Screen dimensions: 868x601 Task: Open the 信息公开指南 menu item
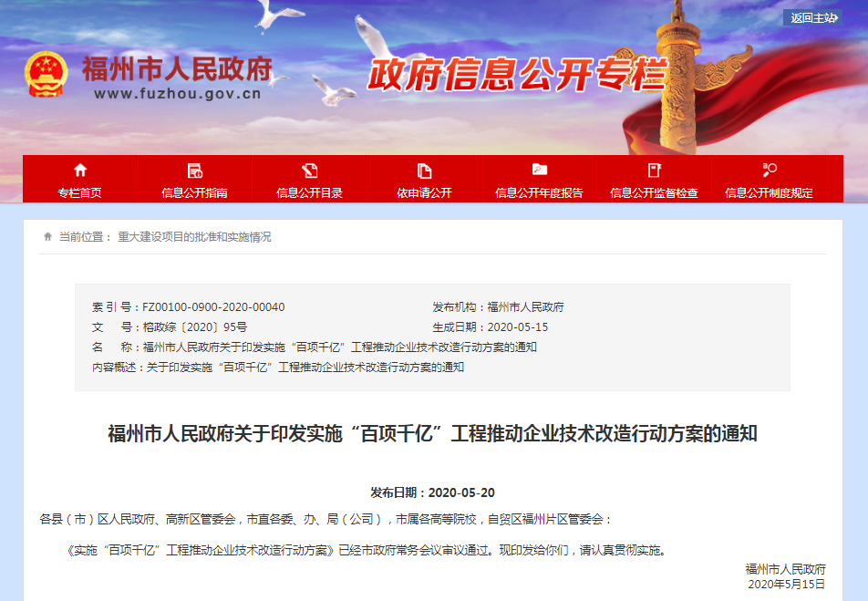pos(194,193)
